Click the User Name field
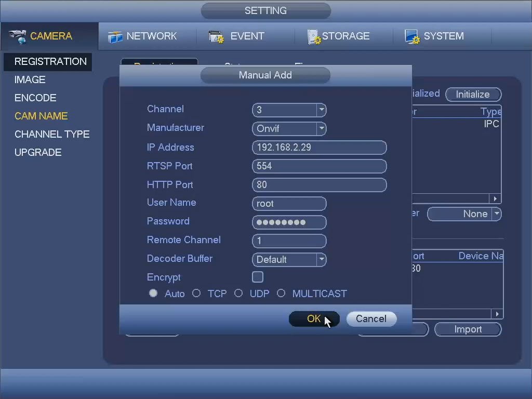The height and width of the screenshot is (399, 532). click(289, 204)
